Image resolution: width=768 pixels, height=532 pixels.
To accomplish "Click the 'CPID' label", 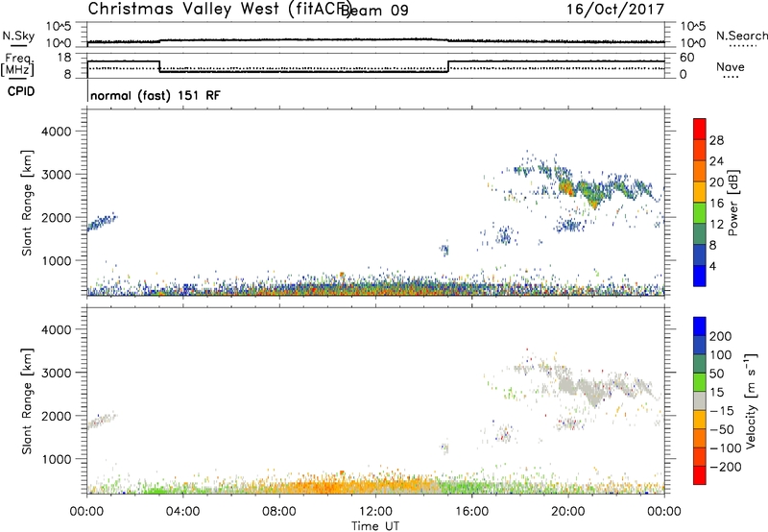I will tap(21, 91).
